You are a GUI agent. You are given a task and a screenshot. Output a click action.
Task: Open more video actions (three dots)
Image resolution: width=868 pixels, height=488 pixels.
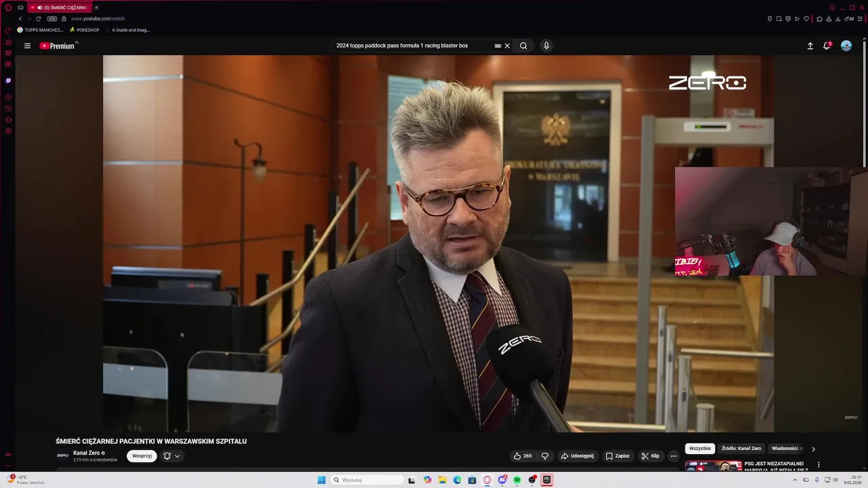click(x=673, y=456)
